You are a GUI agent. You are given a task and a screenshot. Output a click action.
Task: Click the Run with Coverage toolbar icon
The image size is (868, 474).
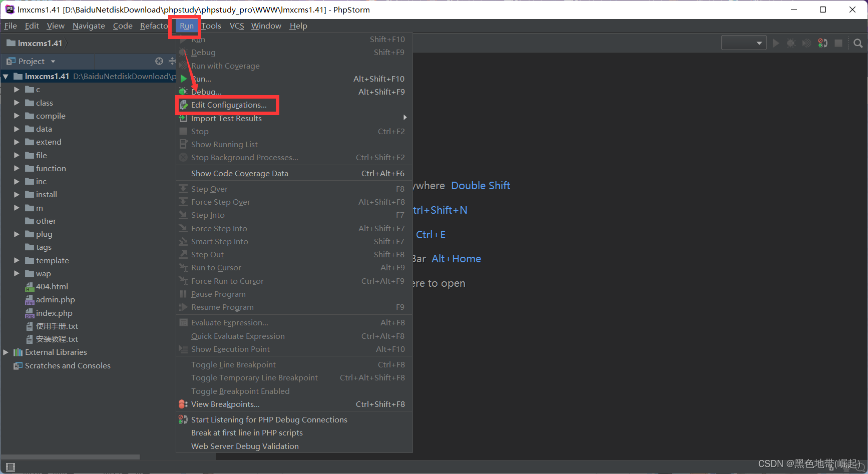[x=806, y=44]
